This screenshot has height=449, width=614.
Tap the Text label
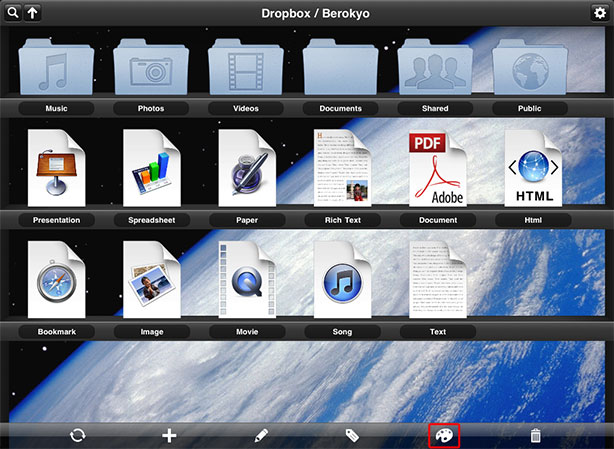point(438,332)
